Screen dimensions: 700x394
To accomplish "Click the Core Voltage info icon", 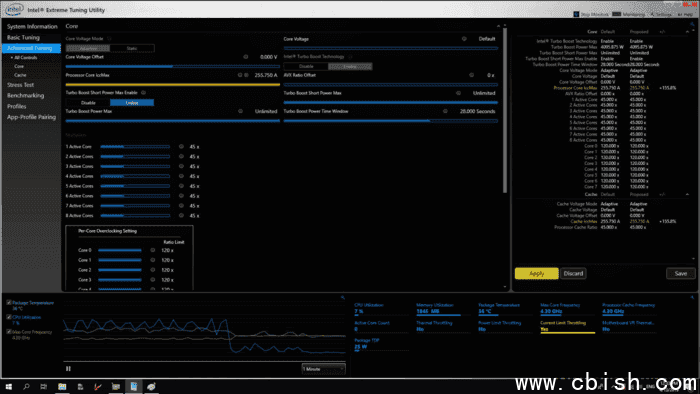I will pyautogui.click(x=464, y=39).
